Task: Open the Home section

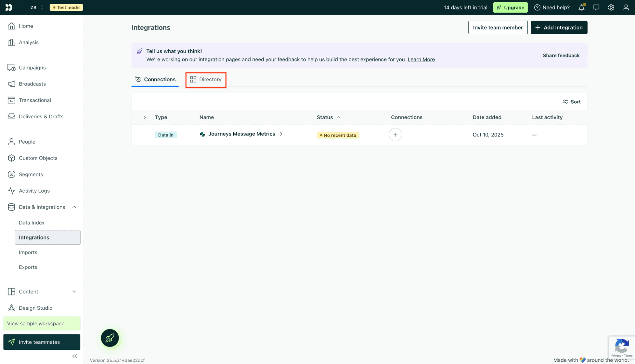Action: [x=26, y=26]
